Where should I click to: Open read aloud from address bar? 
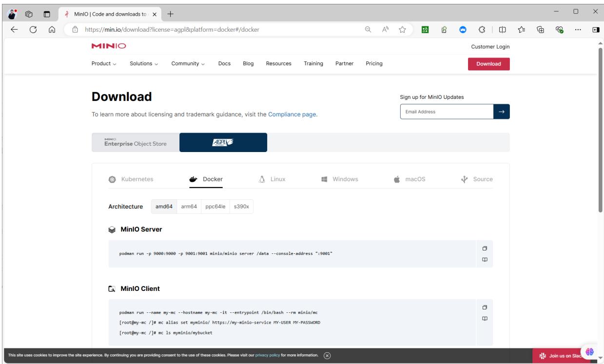(385, 29)
